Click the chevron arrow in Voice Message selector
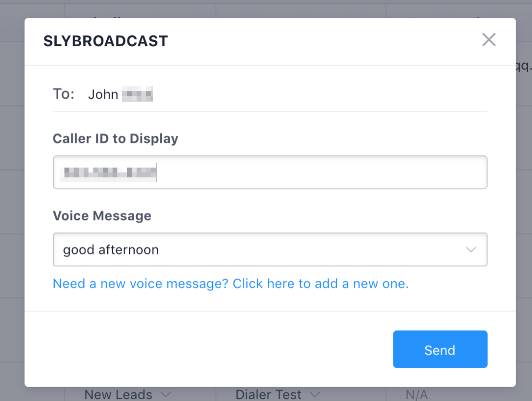532x401 pixels. 470,250
